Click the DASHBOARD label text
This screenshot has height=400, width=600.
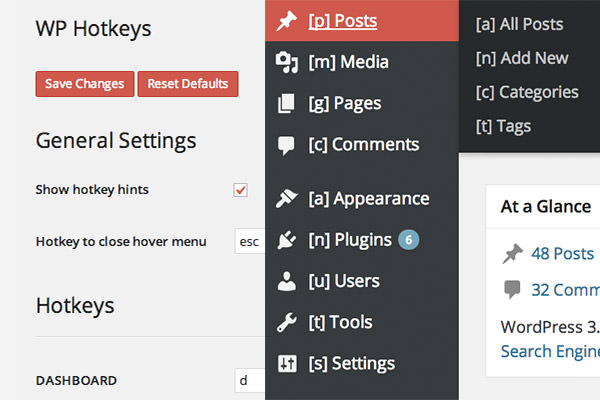[x=76, y=380]
